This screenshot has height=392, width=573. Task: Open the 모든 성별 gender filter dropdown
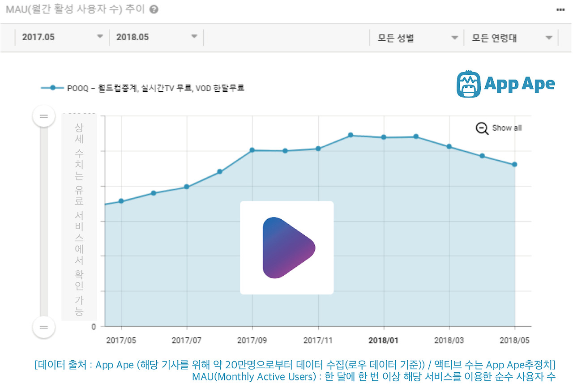(x=415, y=38)
